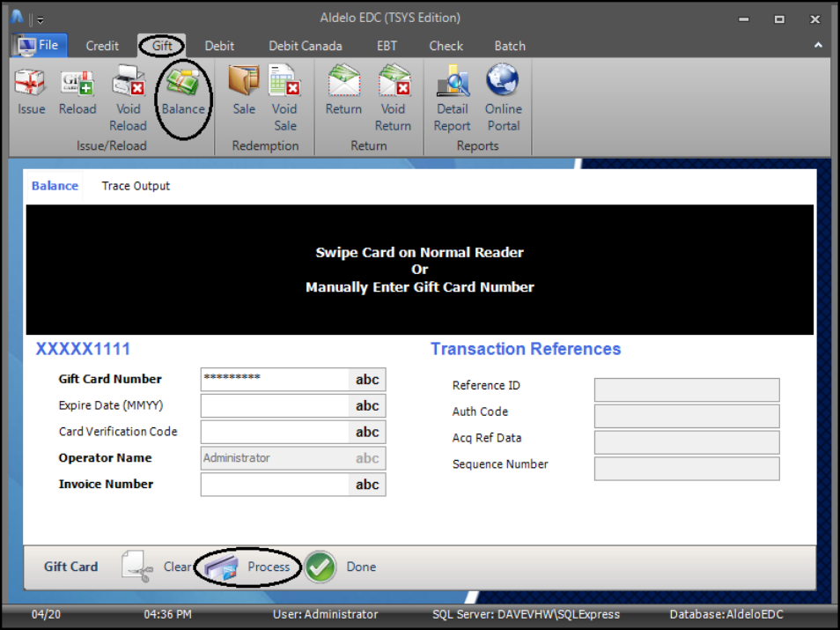Click the 04/20 date in status bar
The image size is (840, 630).
click(x=46, y=614)
